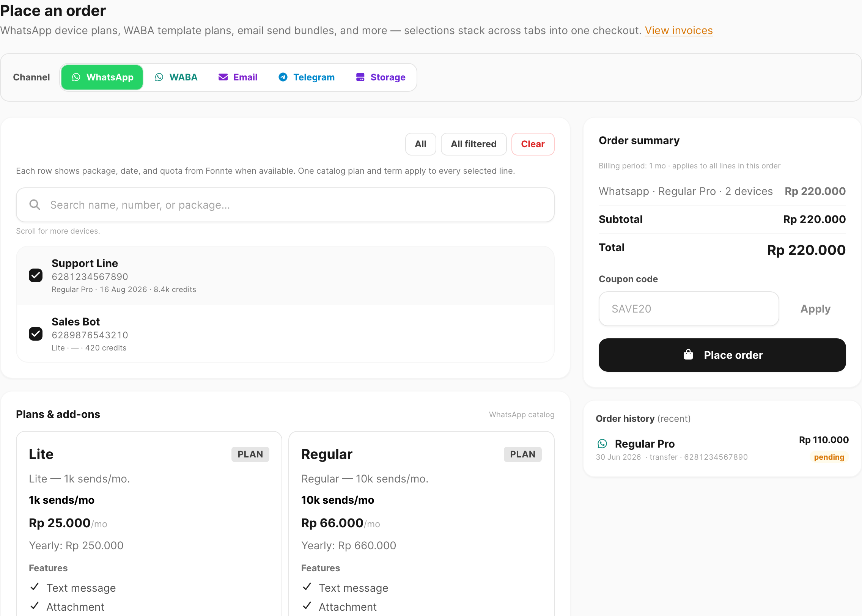The width and height of the screenshot is (862, 616).
Task: Click Yearly: Rp 660.000 text
Action: tap(349, 545)
